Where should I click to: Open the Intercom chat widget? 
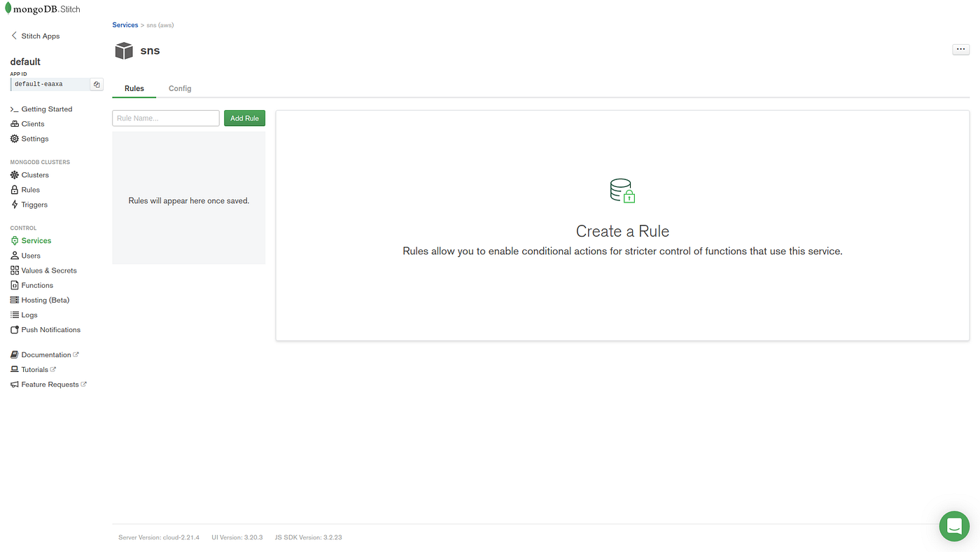point(953,525)
